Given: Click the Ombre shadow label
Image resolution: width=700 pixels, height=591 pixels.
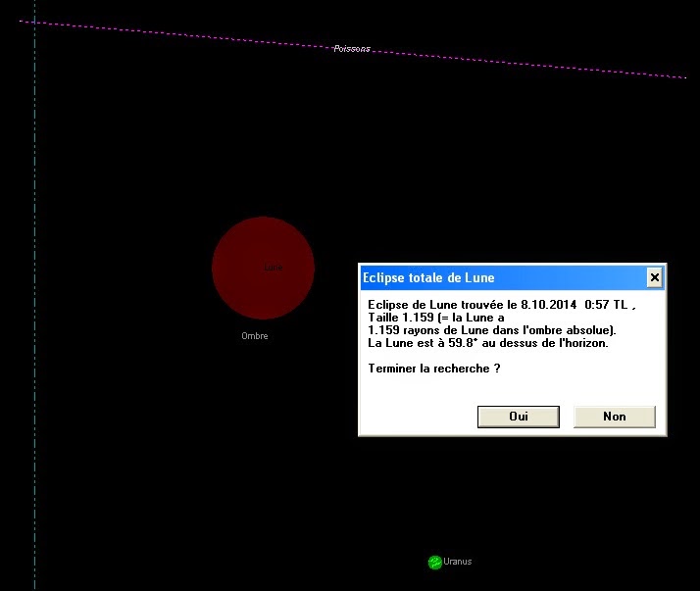Looking at the screenshot, I should [x=255, y=335].
